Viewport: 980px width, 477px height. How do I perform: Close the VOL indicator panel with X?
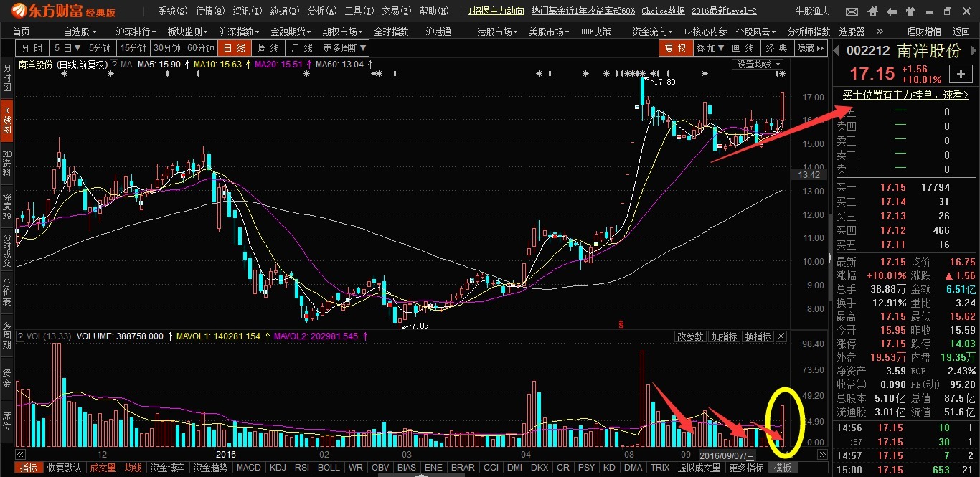pos(781,336)
